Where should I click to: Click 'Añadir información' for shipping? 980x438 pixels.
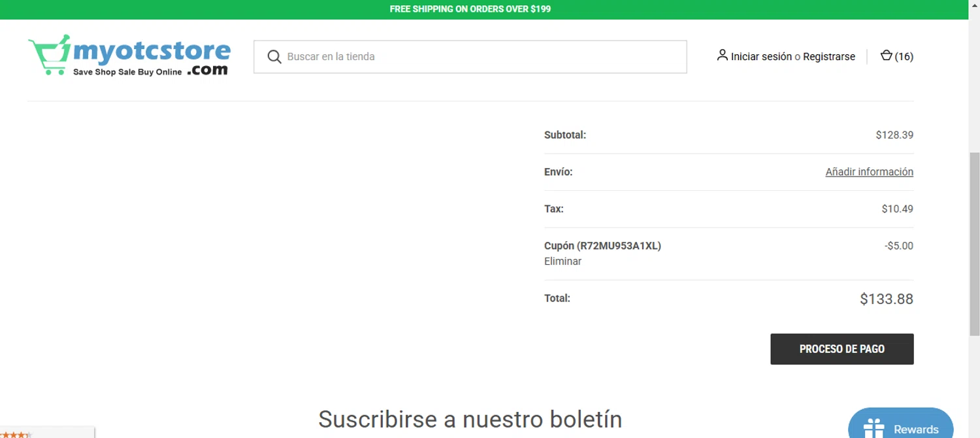point(870,172)
